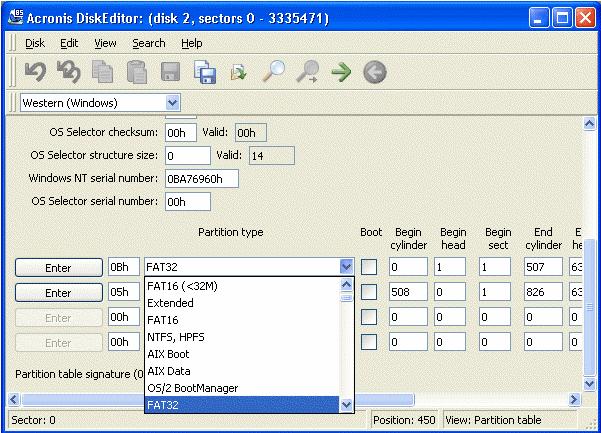The image size is (601, 433).
Task: Click the 'Sector: 0' status text
Action: coord(33,420)
